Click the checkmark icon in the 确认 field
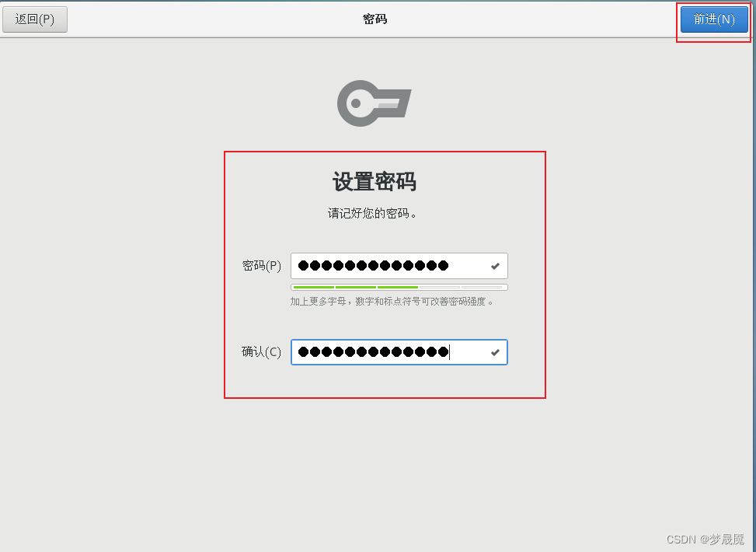 pos(495,353)
